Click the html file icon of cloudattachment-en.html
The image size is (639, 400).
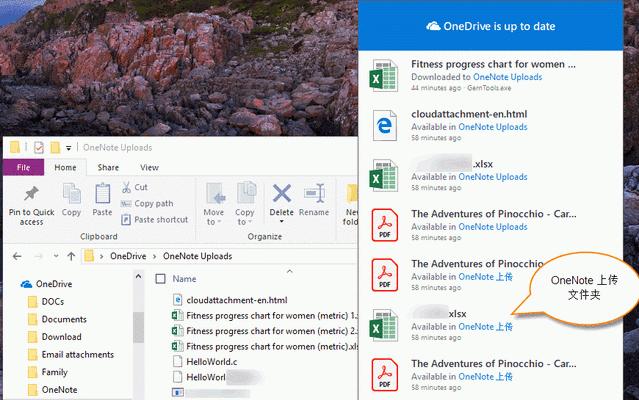pos(177,300)
